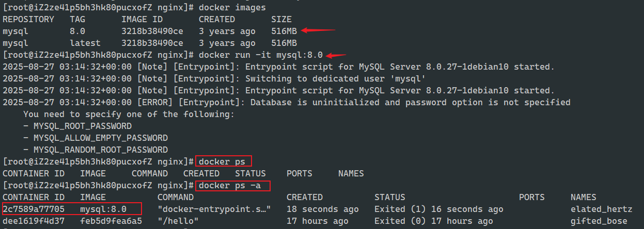Viewport: 644px width, 229px height.
Task: Select the MYSQL_ALLOW_EMPTY_PASSWORD option text
Action: pos(100,138)
